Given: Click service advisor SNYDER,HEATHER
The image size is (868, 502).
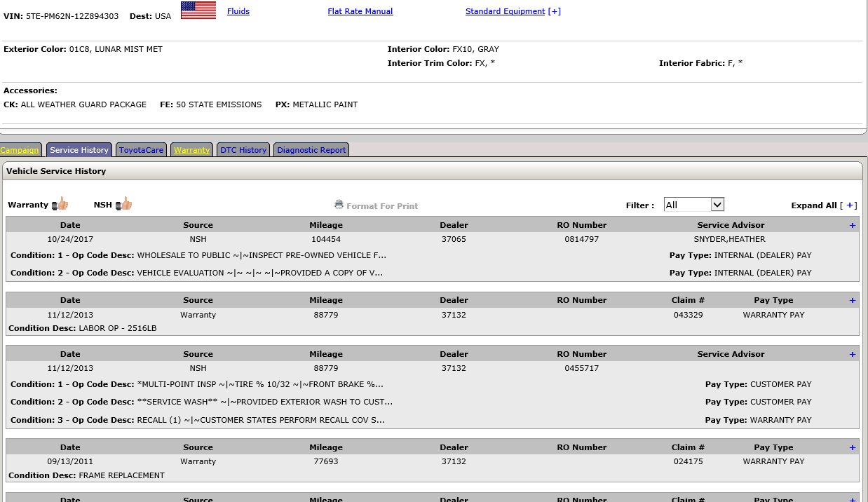Looking at the screenshot, I should click(x=730, y=239).
